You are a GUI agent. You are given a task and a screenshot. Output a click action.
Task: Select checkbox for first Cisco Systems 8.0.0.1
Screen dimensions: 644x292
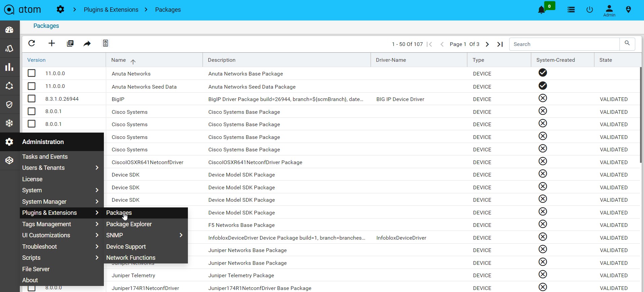point(32,111)
